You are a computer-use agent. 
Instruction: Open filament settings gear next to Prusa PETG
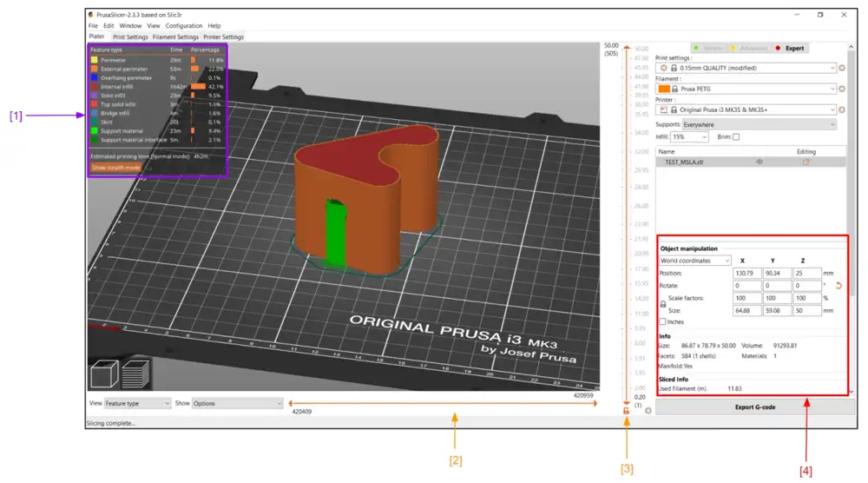point(842,89)
